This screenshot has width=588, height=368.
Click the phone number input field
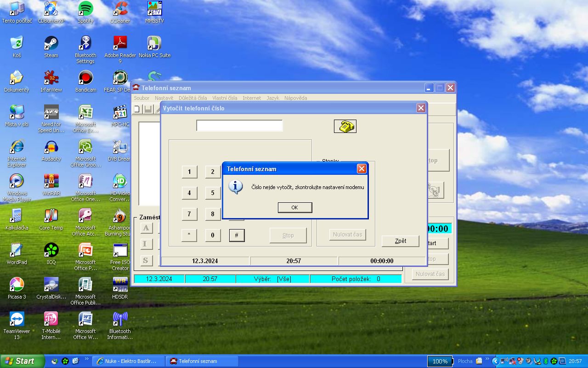pyautogui.click(x=239, y=126)
